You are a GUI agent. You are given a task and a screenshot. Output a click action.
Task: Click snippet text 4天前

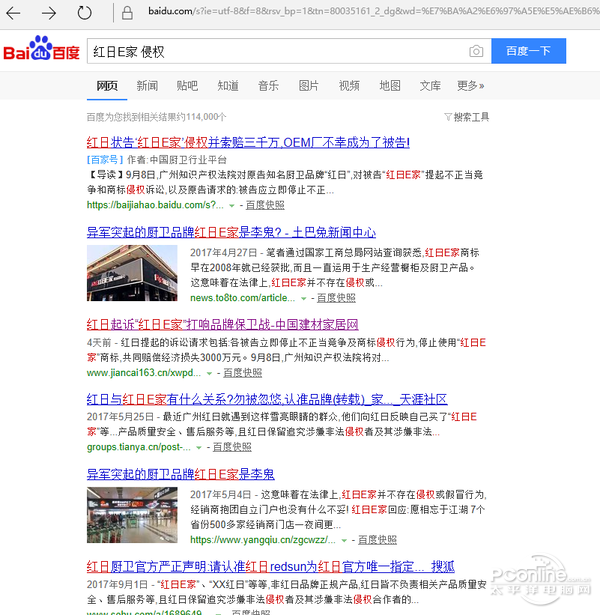[x=99, y=343]
